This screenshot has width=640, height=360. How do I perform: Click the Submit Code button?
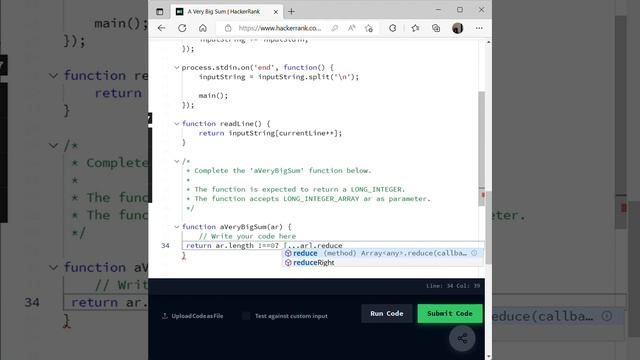pos(450,313)
